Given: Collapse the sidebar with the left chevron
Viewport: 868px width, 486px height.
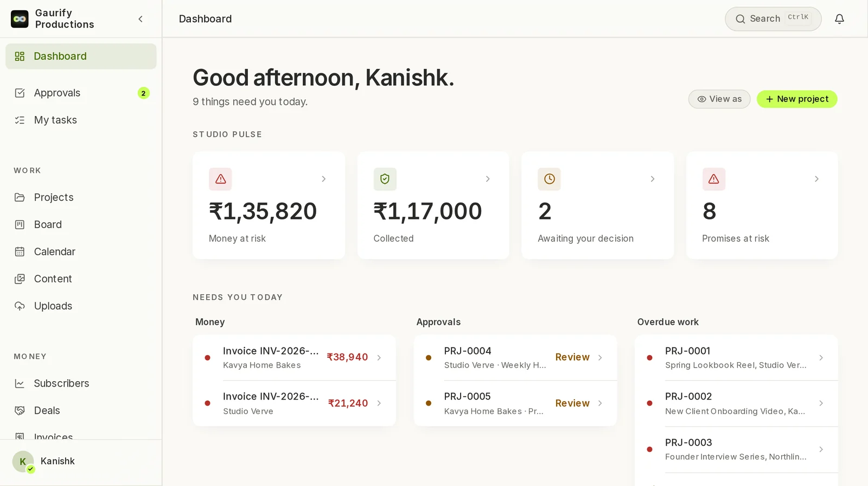Looking at the screenshot, I should tap(141, 19).
